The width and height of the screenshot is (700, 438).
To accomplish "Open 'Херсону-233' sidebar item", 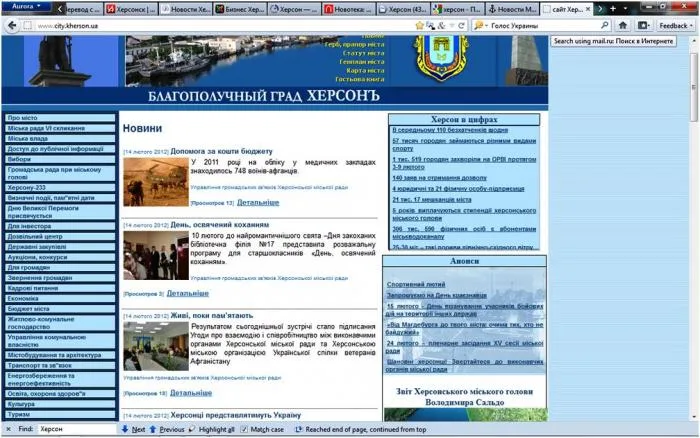I will pos(60,188).
